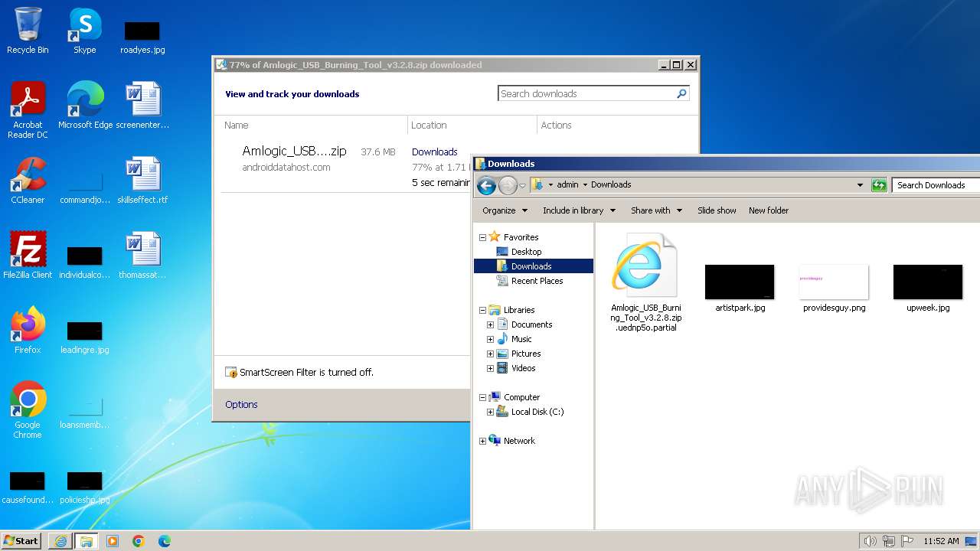Click the Actions column header

tap(556, 125)
